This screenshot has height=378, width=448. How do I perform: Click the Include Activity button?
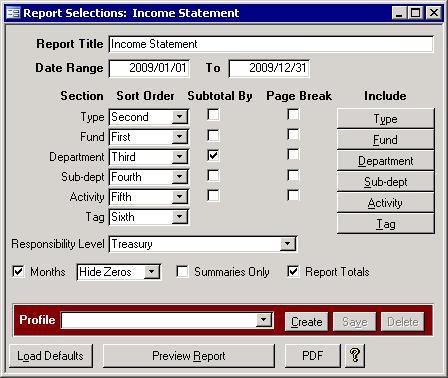click(x=386, y=203)
